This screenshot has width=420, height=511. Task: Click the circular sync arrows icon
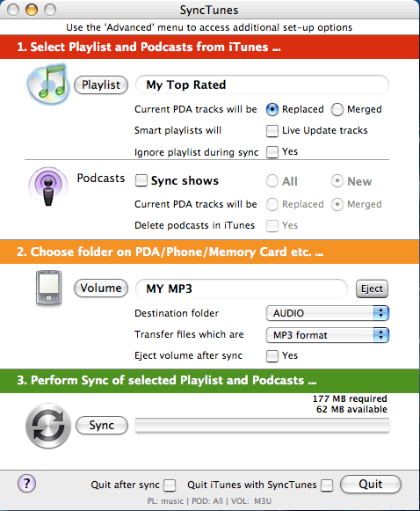click(48, 426)
